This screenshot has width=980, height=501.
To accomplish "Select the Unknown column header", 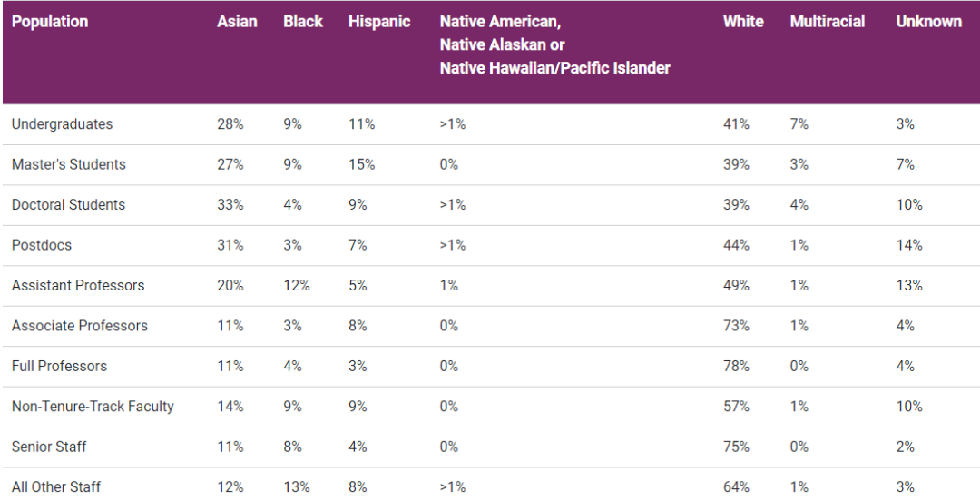I will 928,22.
